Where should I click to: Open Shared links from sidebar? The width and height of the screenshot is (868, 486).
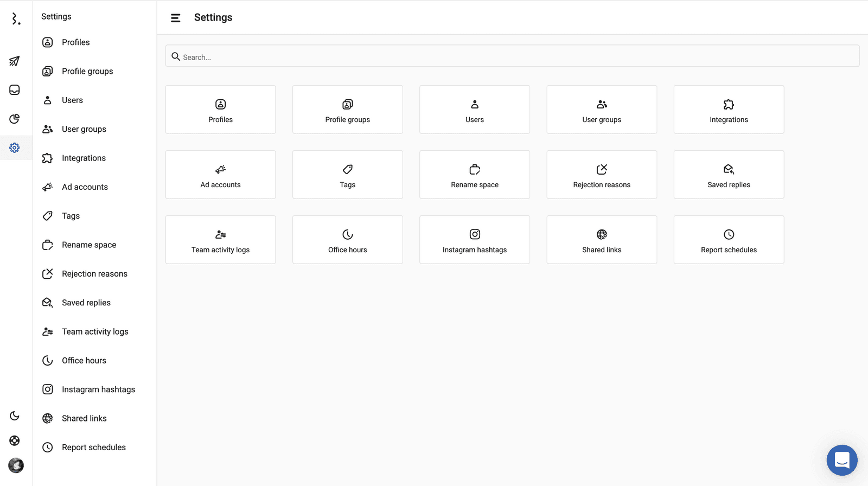pos(84,418)
